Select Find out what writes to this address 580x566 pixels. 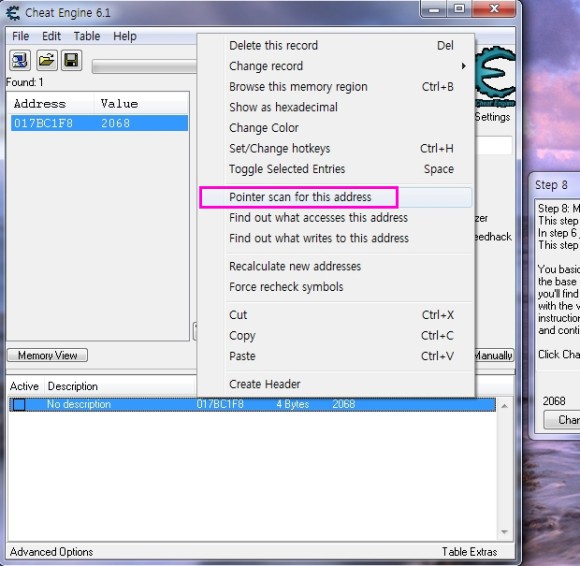336,238
